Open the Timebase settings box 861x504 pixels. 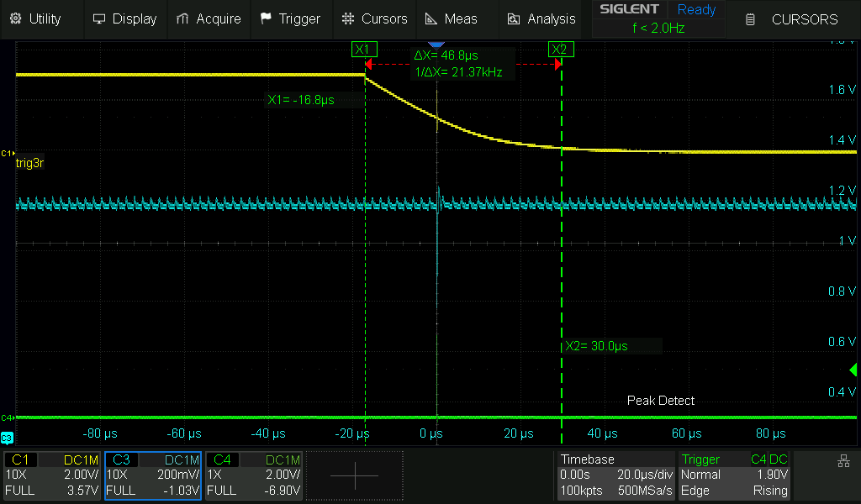click(616, 475)
